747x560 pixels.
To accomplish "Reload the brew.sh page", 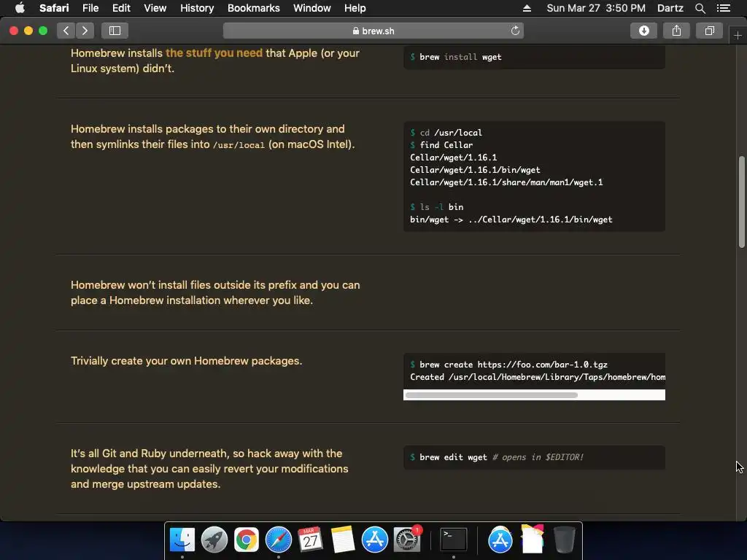I will (515, 31).
